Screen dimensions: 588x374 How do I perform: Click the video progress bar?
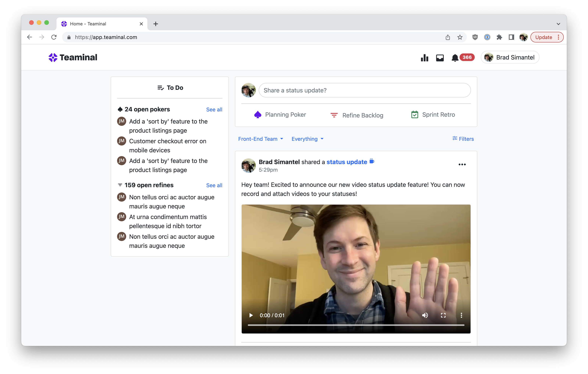[x=356, y=325]
